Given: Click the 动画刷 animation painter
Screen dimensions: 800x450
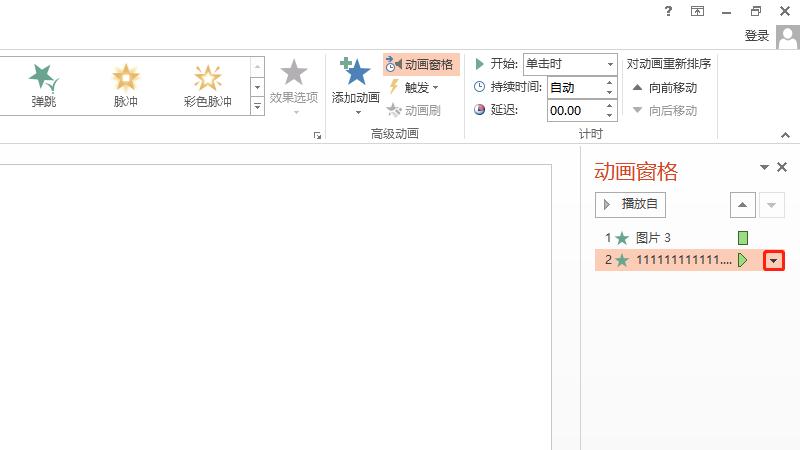Looking at the screenshot, I should click(414, 110).
